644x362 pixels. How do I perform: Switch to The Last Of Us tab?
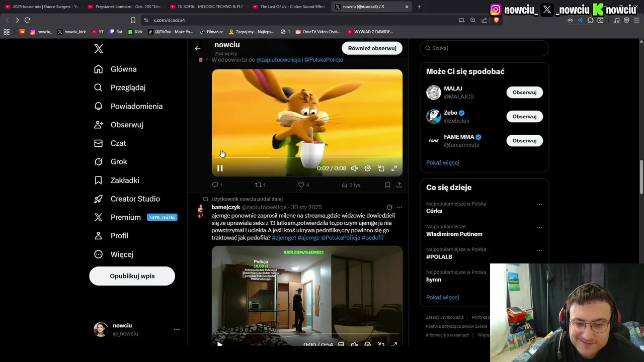pos(289,7)
